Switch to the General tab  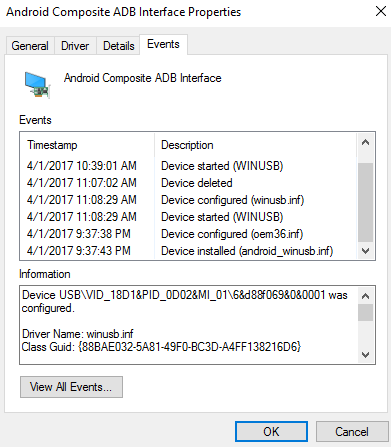tap(30, 46)
